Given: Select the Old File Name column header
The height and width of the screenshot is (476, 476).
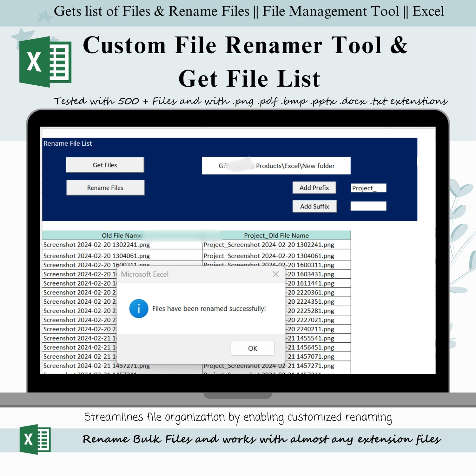Looking at the screenshot, I should [122, 235].
